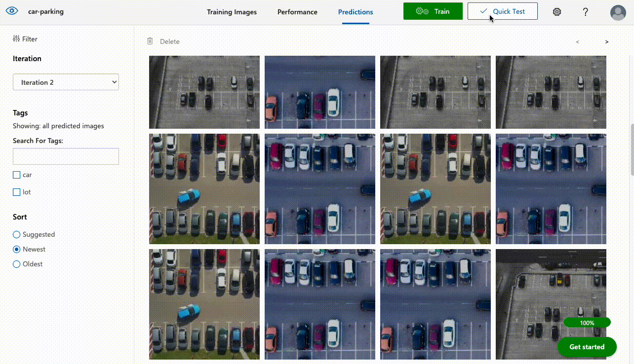Expand the Iteration 2 dropdown

tap(66, 82)
